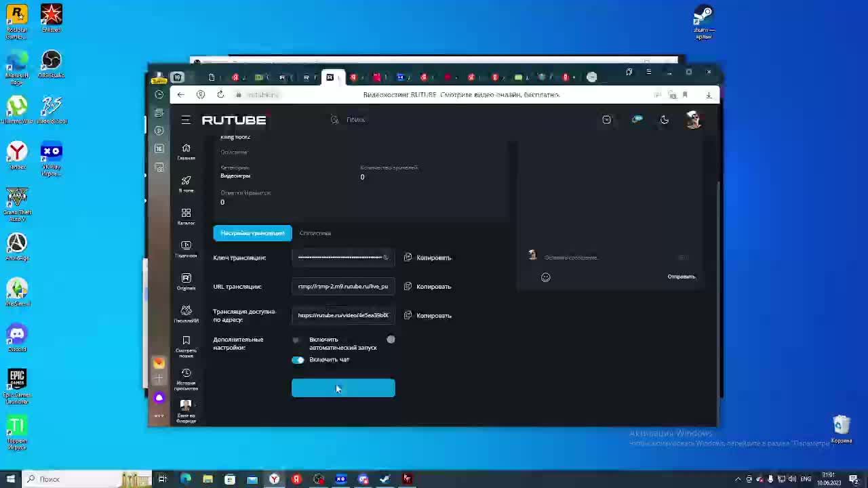Open the user profile avatar

pyautogui.click(x=693, y=120)
